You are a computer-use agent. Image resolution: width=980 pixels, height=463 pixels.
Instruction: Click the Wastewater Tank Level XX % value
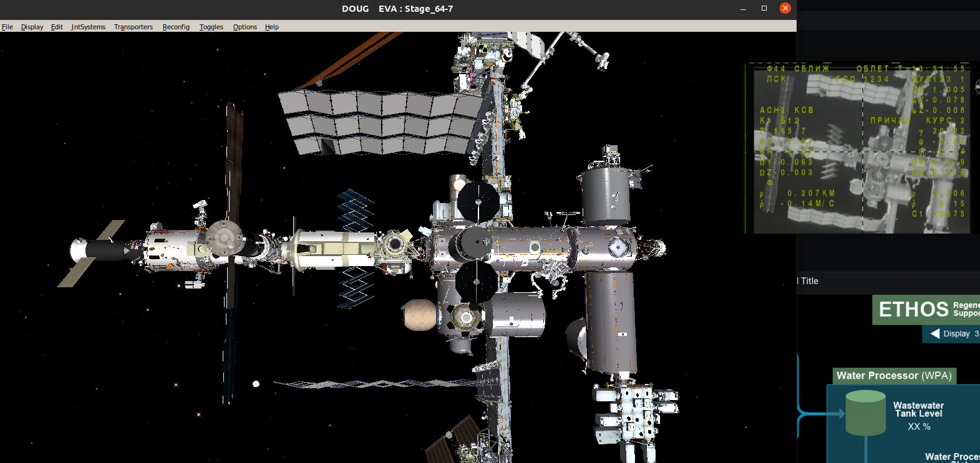(x=919, y=426)
